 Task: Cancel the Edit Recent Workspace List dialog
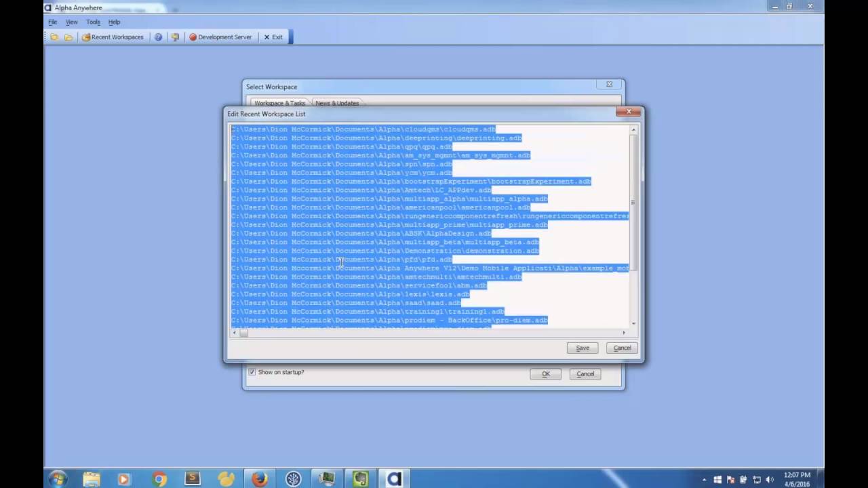pos(622,348)
